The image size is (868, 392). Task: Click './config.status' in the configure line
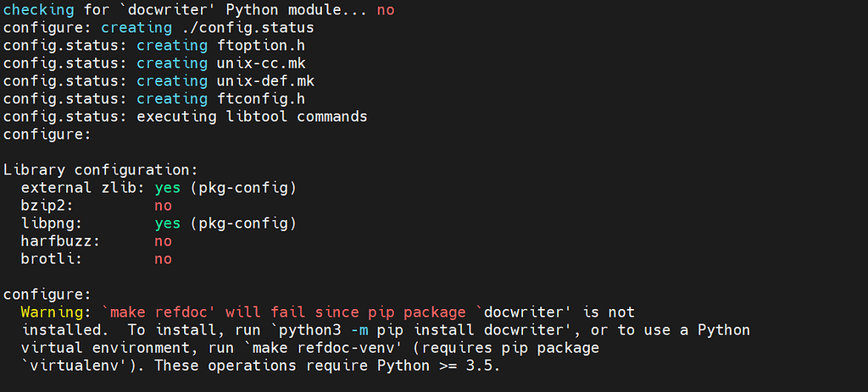pos(248,28)
